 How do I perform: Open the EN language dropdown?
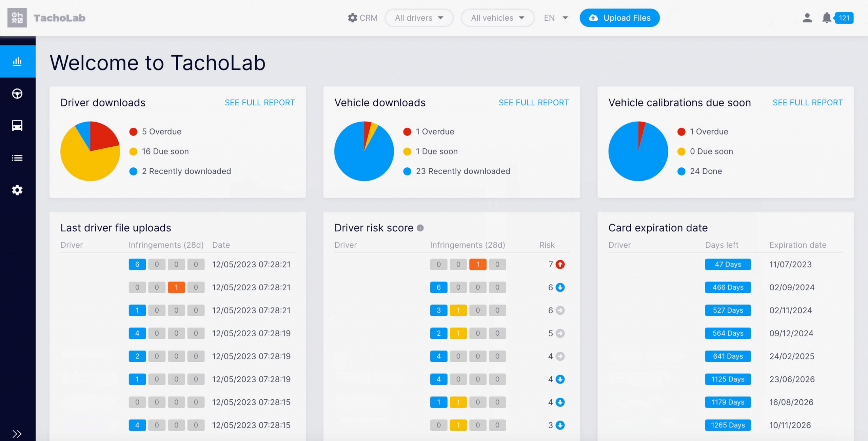pyautogui.click(x=556, y=18)
